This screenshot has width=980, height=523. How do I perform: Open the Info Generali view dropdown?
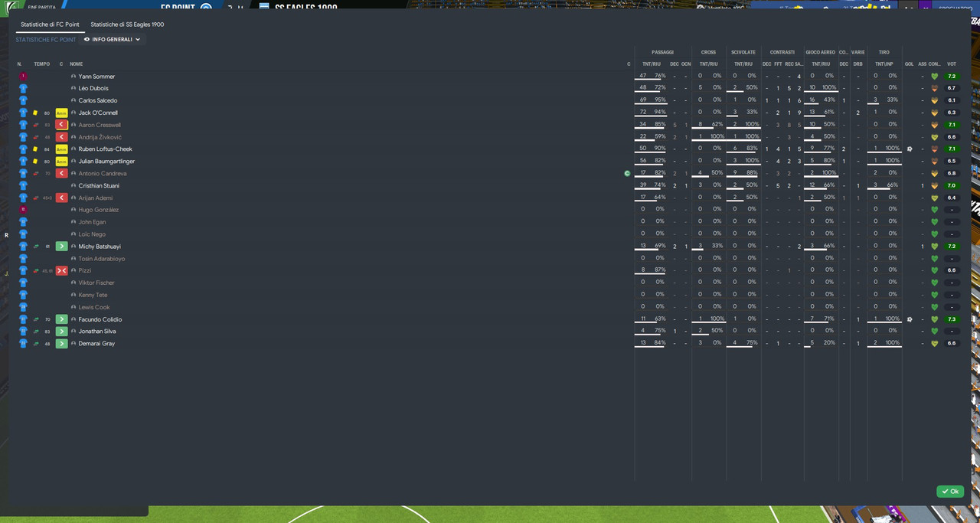point(113,39)
